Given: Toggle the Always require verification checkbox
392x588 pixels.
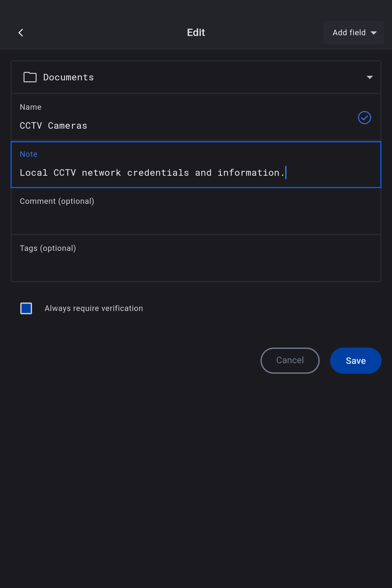Looking at the screenshot, I should [26, 308].
